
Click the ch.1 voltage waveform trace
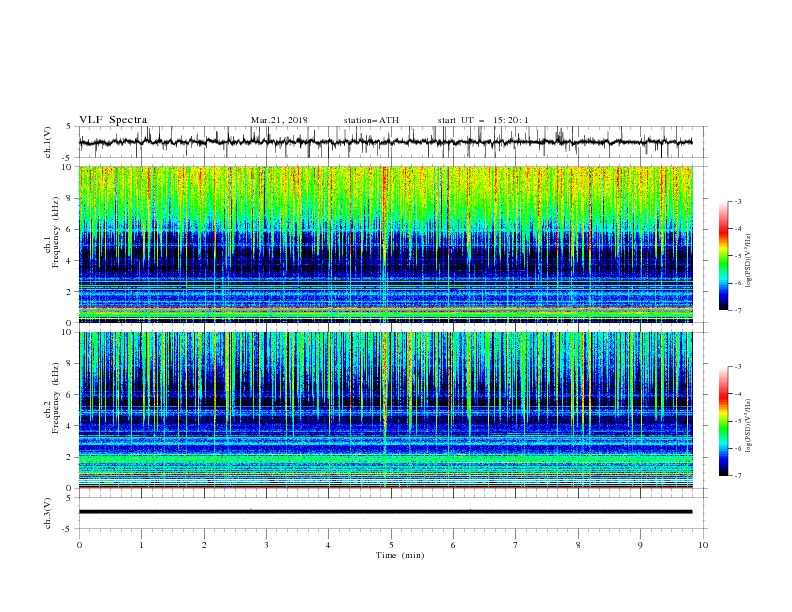tap(385, 142)
